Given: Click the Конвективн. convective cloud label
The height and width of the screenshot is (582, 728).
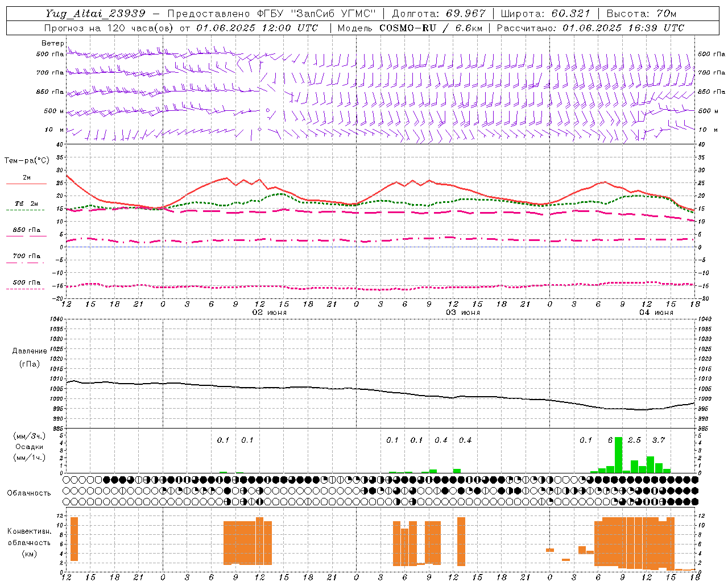Looking at the screenshot, I should tap(29, 531).
